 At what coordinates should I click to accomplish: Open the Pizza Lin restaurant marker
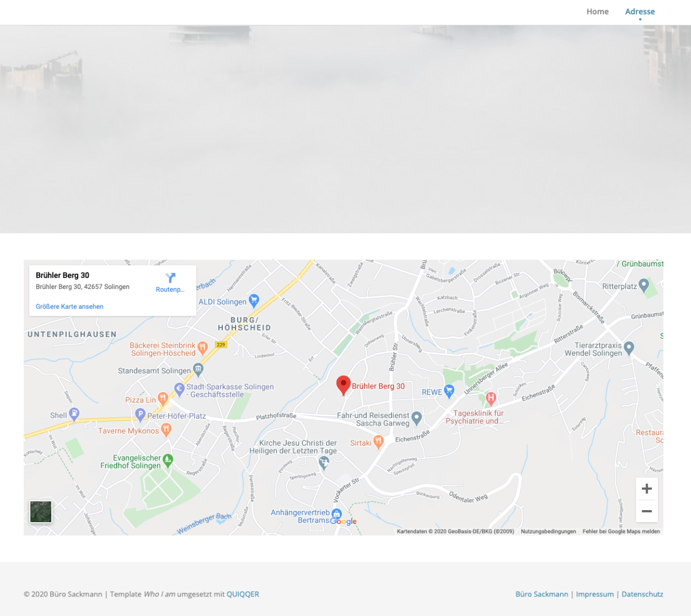tap(163, 398)
